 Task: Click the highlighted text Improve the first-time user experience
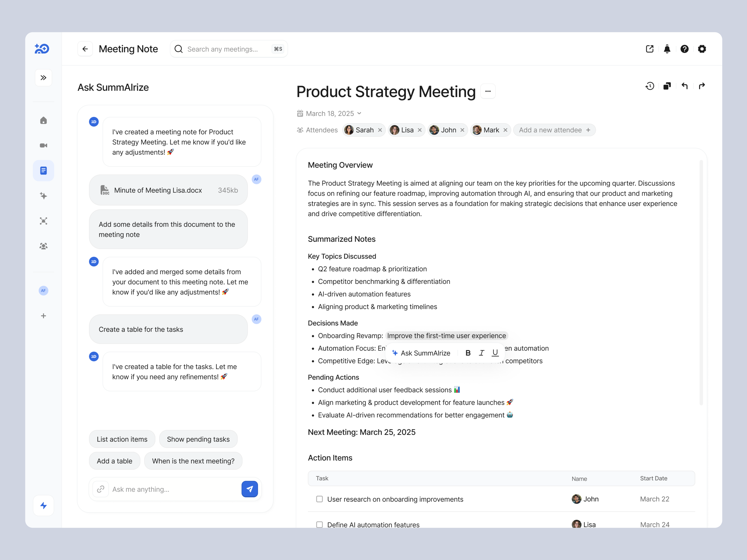[x=446, y=336]
